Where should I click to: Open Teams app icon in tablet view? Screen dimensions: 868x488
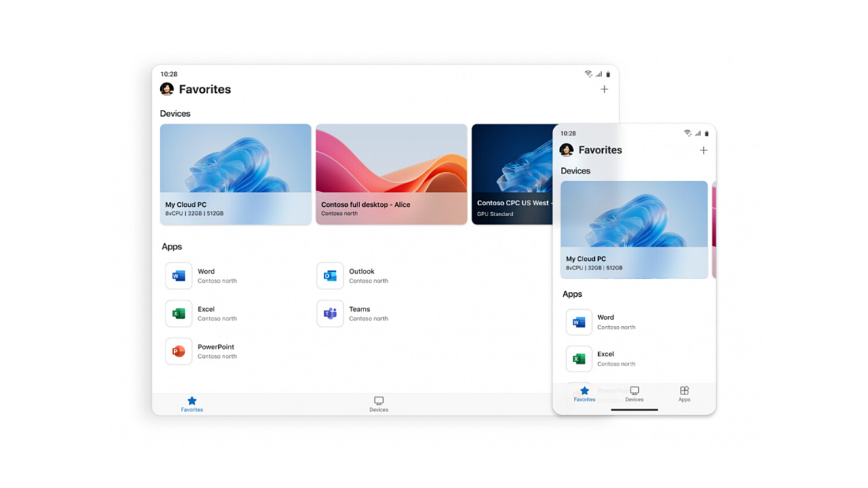click(x=330, y=314)
